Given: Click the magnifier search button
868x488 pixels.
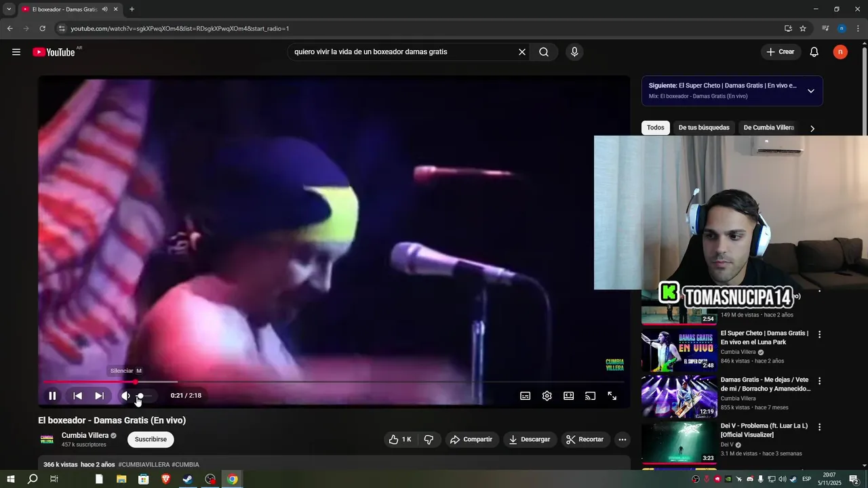Looking at the screenshot, I should point(544,52).
